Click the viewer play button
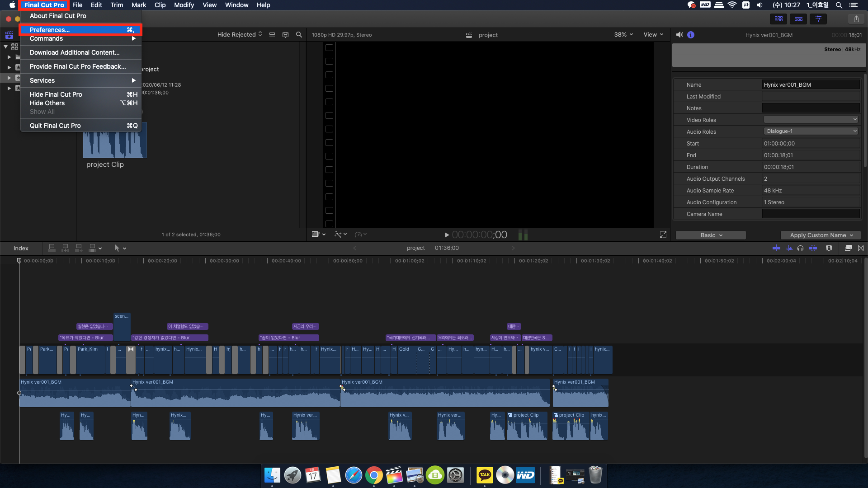Screen dimensions: 868x488 tap(447, 235)
